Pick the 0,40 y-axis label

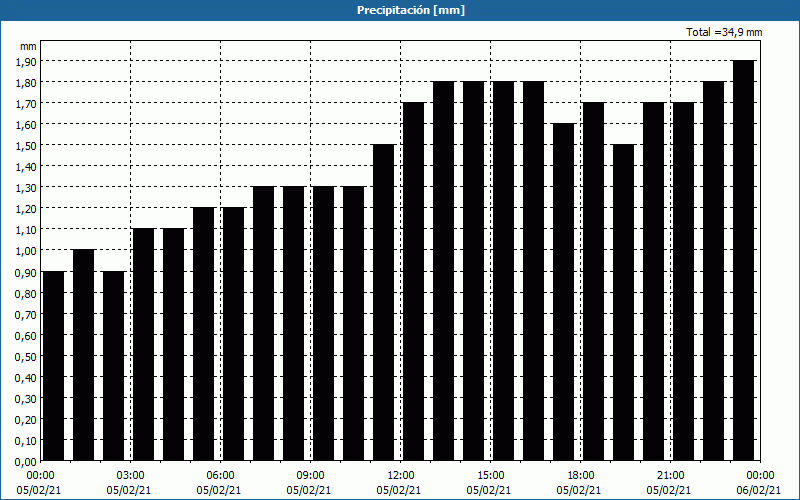coord(26,378)
